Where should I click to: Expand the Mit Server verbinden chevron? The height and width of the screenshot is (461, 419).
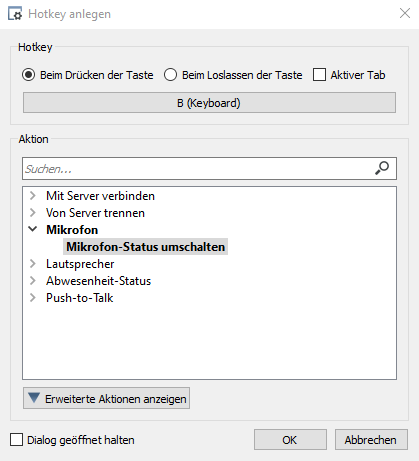33,195
